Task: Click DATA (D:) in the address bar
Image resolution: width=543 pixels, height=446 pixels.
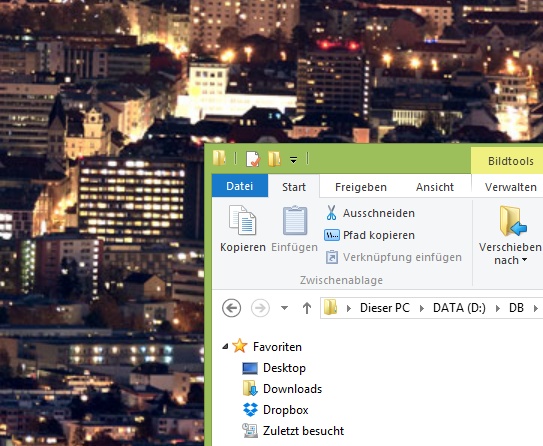Action: pyautogui.click(x=459, y=307)
